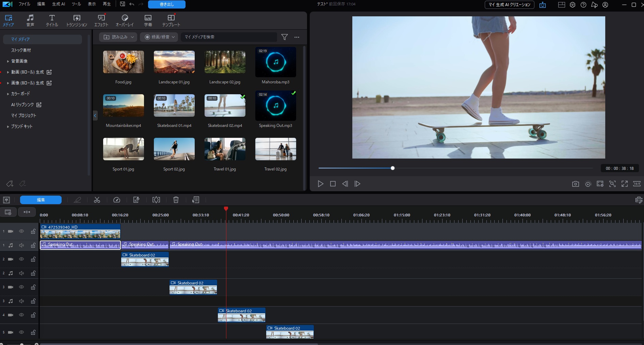644x345 pixels.
Task: Toggle visibility eye of video track 1
Action: point(21,231)
